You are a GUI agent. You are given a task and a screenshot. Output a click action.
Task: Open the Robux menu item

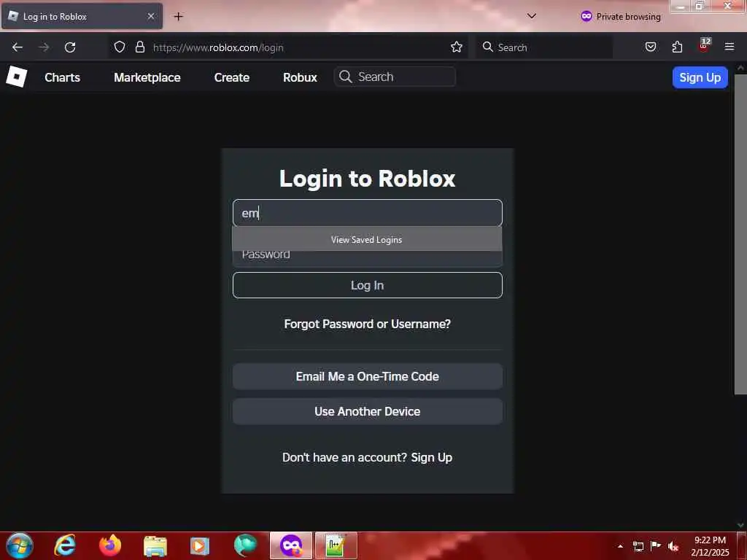click(300, 77)
